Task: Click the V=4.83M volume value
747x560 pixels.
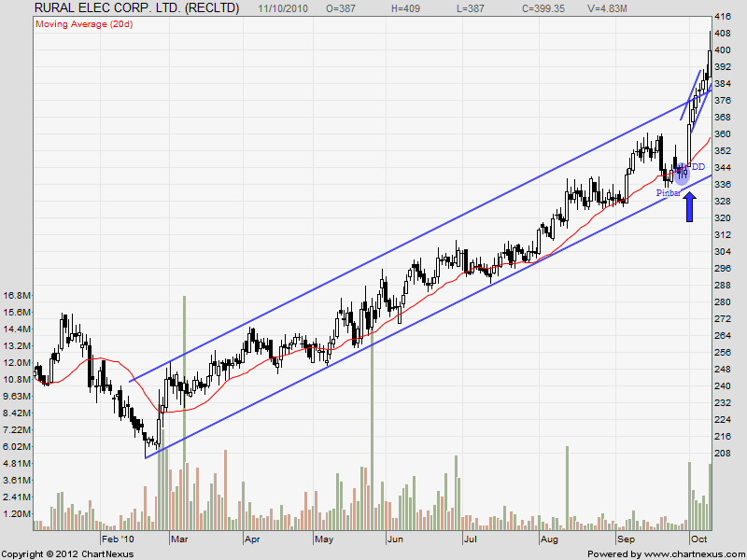Action: point(607,8)
